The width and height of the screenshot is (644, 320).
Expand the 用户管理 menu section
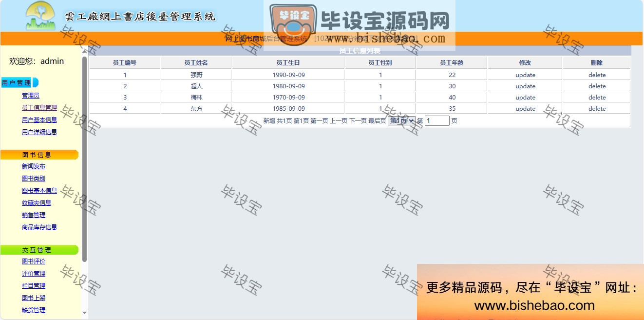tap(19, 82)
